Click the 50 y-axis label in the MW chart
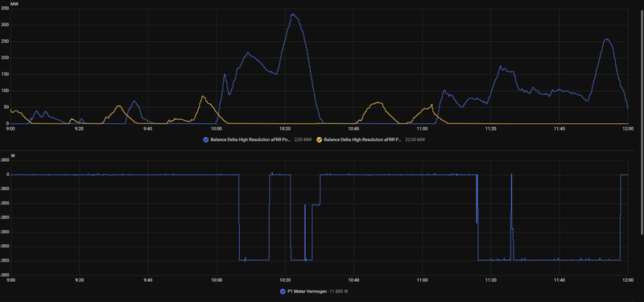Screen dimensions: 644x302 point(6,107)
